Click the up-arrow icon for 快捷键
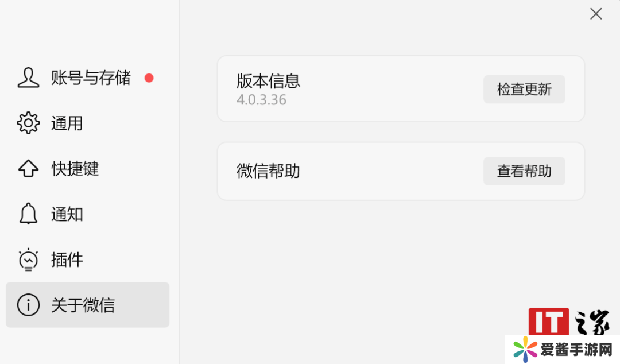 click(28, 169)
